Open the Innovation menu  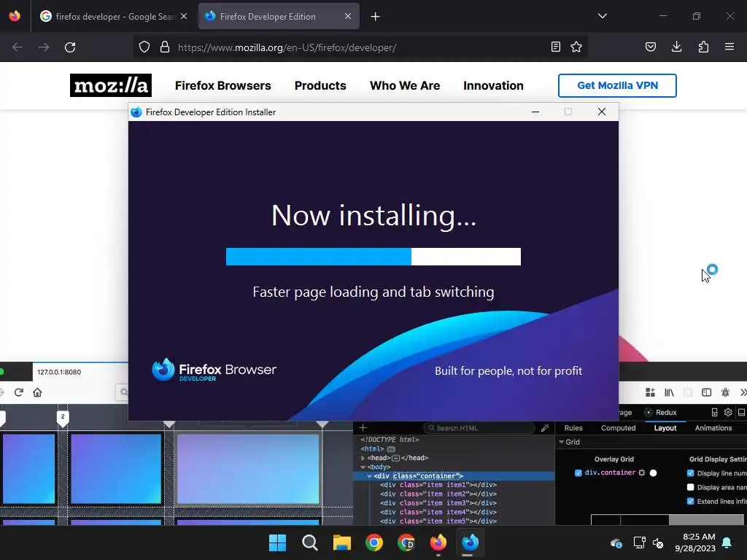(x=493, y=86)
